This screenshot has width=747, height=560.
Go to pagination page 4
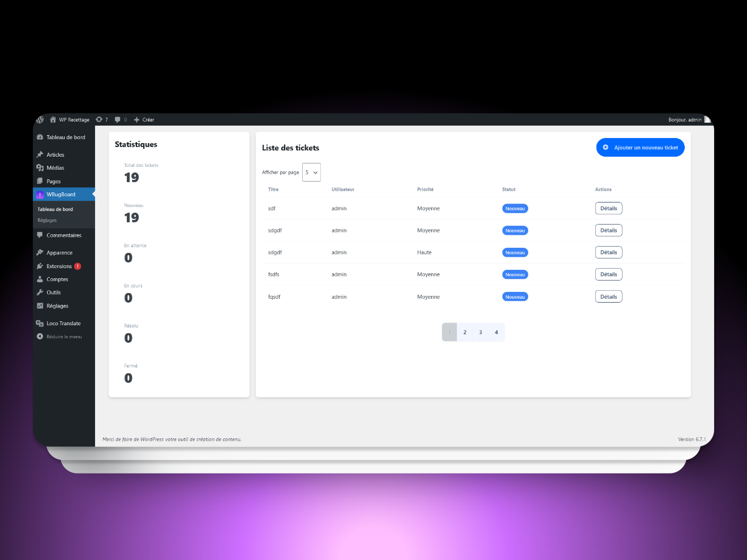497,333
